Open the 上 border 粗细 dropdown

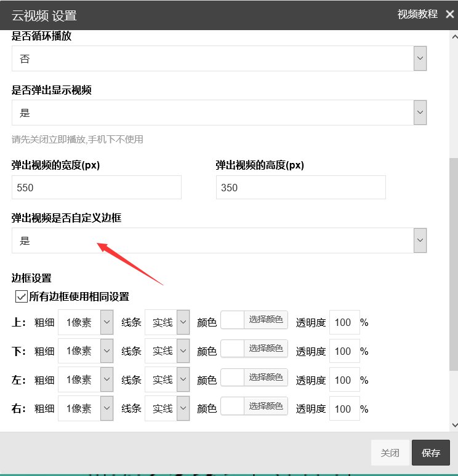86,322
